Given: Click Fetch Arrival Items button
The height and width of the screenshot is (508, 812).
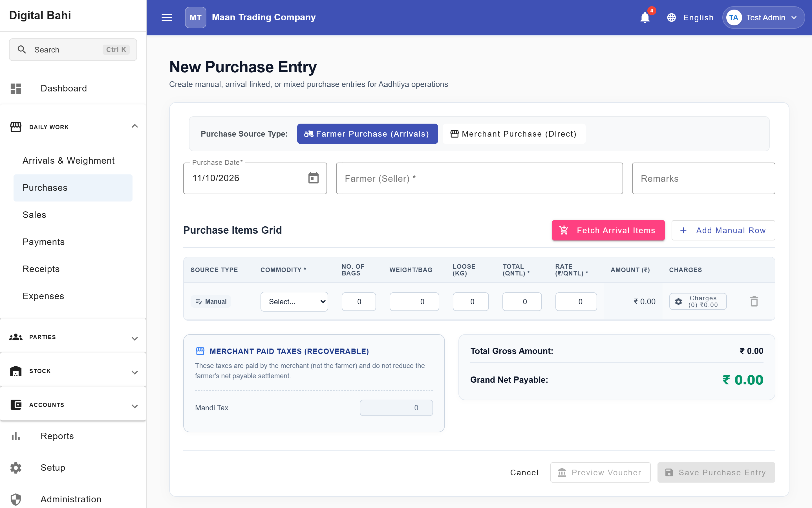Looking at the screenshot, I should point(608,230).
